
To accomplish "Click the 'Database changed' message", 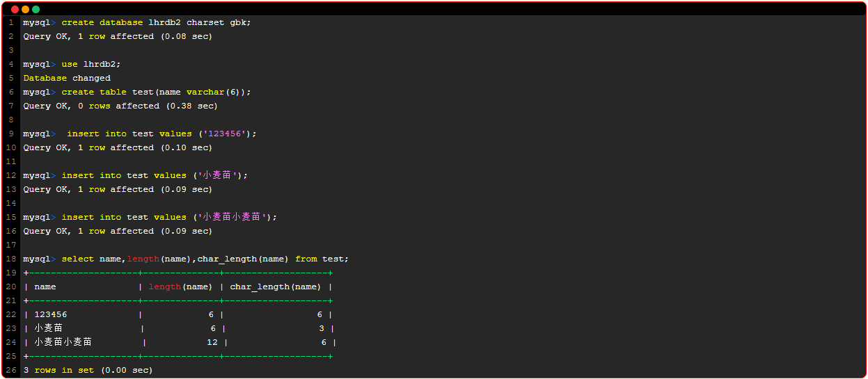I will [67, 78].
